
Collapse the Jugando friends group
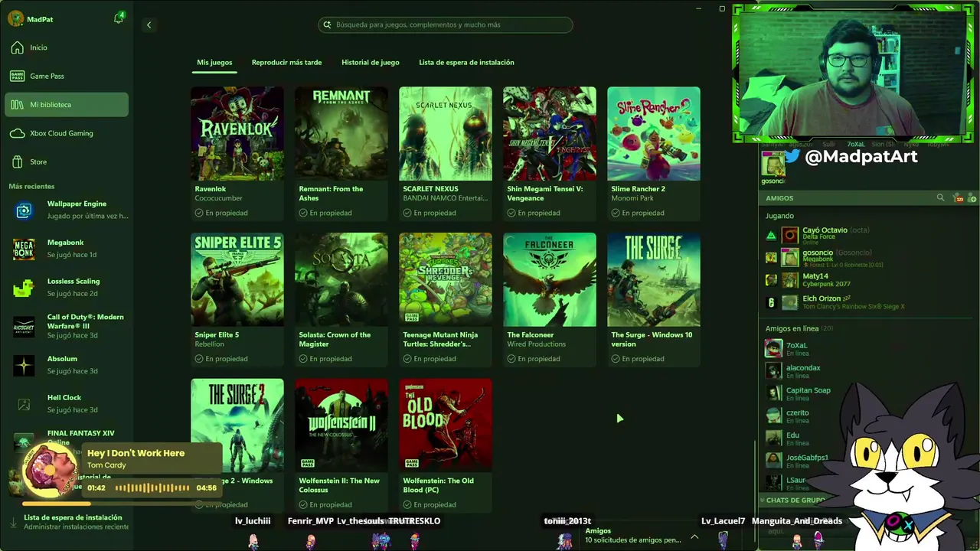(x=779, y=216)
